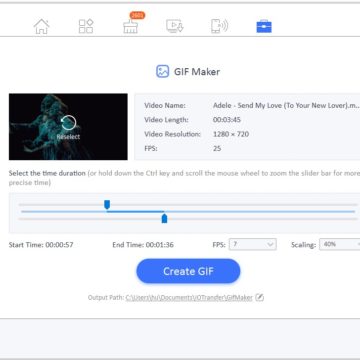Open the cleaner brush tab icon

click(130, 27)
